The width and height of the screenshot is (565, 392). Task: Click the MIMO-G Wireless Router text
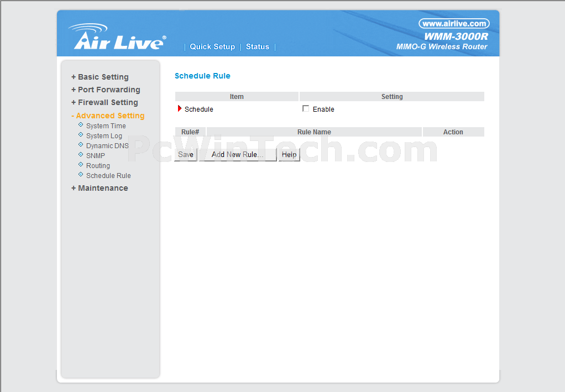pyautogui.click(x=442, y=47)
